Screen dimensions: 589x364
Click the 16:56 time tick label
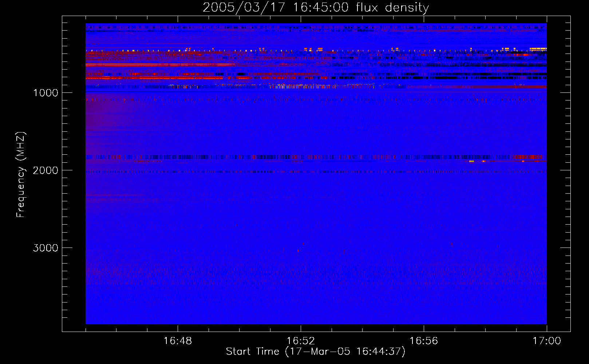click(x=424, y=341)
